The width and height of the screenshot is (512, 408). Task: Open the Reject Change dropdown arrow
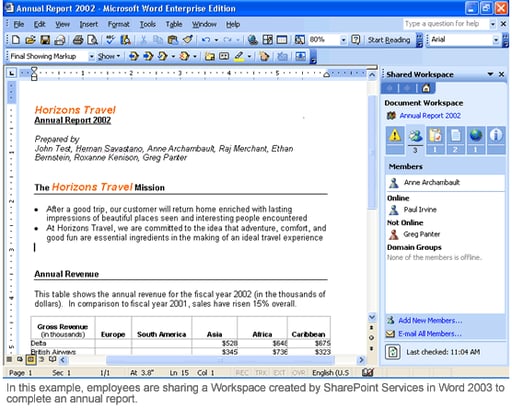click(x=195, y=56)
